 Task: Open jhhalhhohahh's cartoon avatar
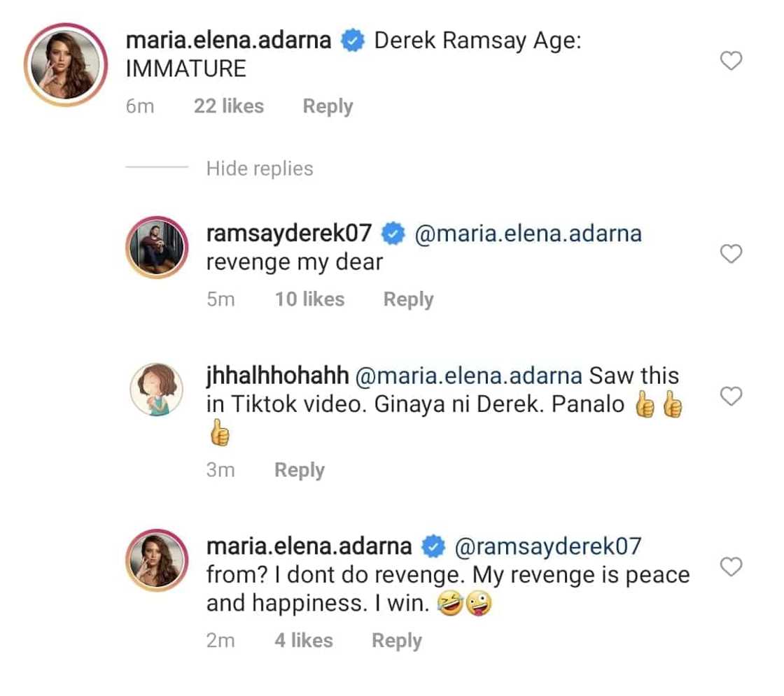157,389
